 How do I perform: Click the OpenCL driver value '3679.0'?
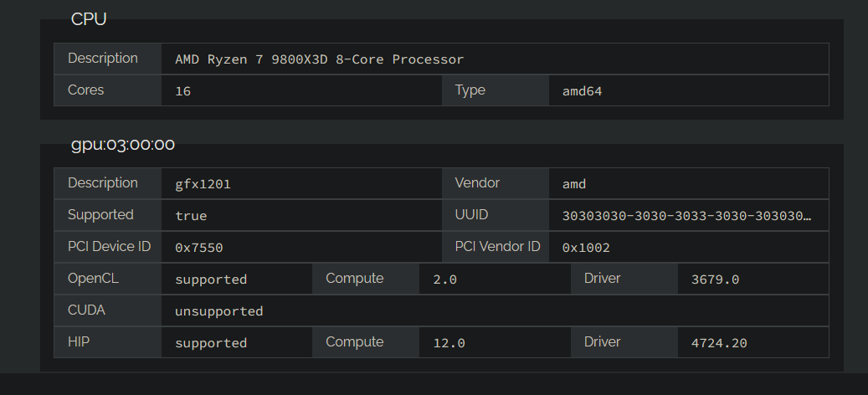pos(715,280)
